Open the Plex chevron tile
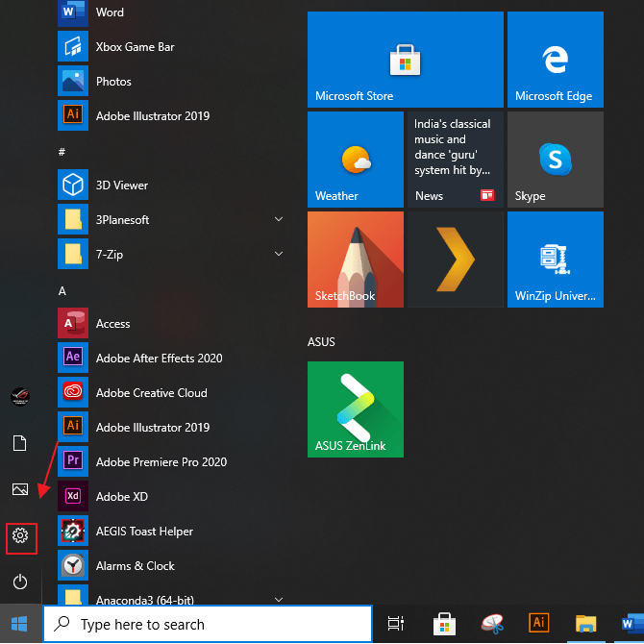This screenshot has width=644, height=644. click(x=456, y=260)
